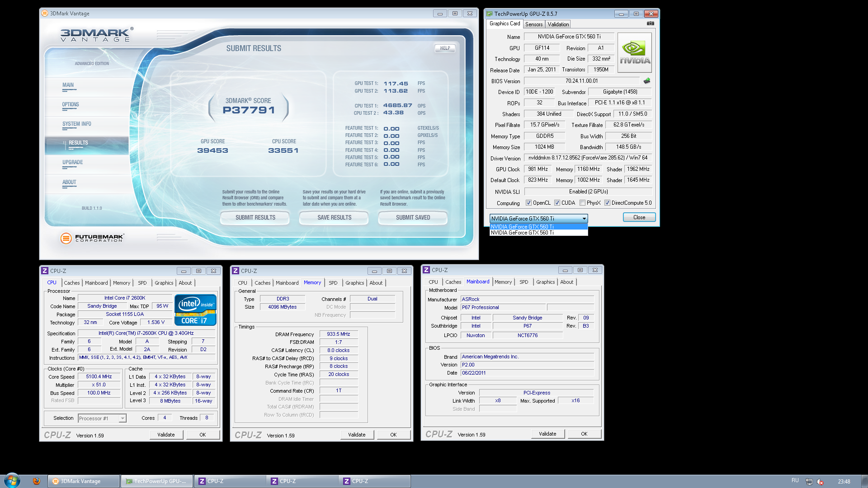
Task: Click the P67 Professional model field
Action: 503,308
